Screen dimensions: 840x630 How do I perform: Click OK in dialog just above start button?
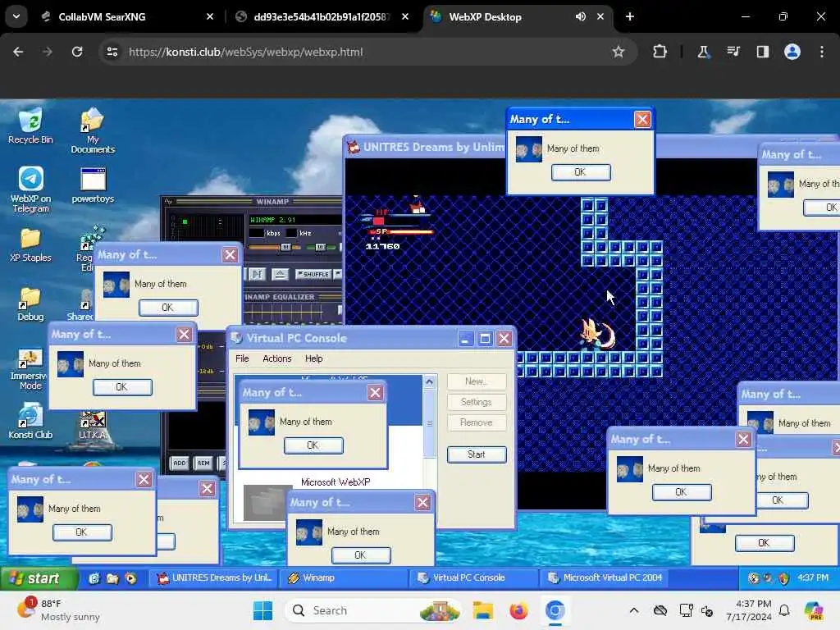[x=82, y=532]
